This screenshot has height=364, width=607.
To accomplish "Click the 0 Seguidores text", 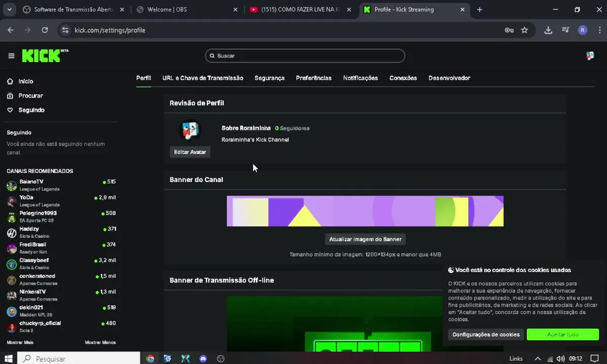I will [292, 128].
